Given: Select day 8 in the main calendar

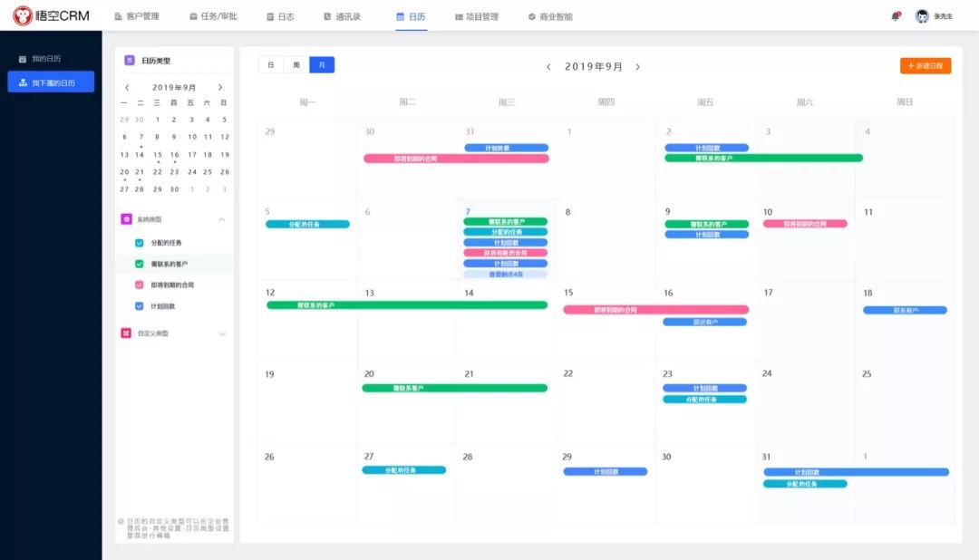Looking at the screenshot, I should pyautogui.click(x=567, y=212).
